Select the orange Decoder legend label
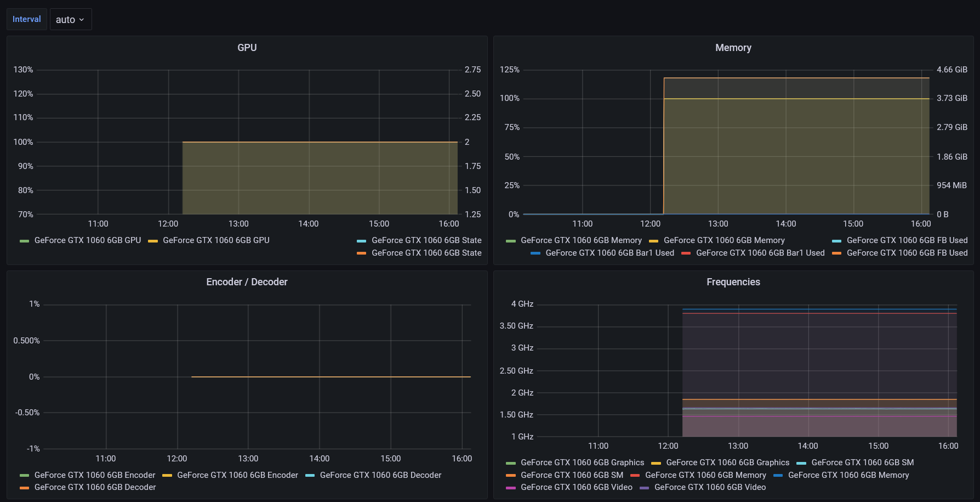The image size is (980, 502). [95, 487]
